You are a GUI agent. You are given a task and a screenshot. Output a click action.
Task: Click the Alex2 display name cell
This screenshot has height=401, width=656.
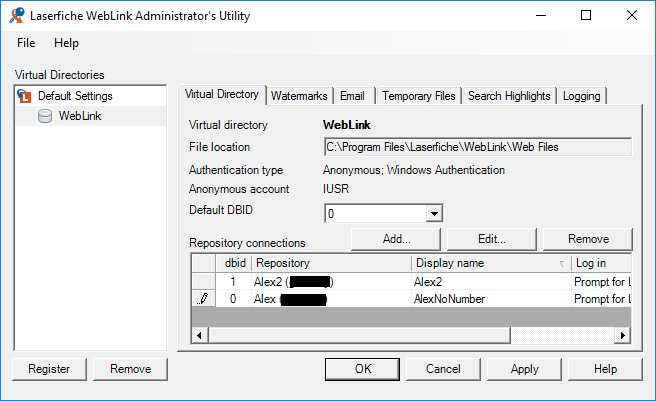coord(492,282)
